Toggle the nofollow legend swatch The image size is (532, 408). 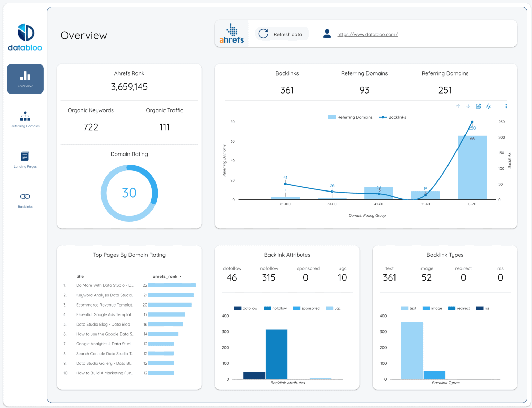pos(267,308)
